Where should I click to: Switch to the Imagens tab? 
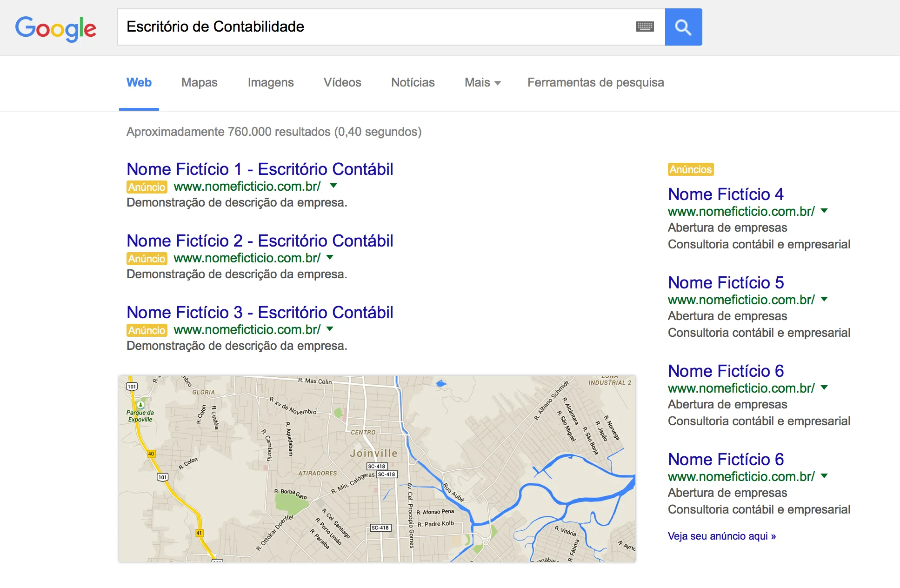[270, 83]
